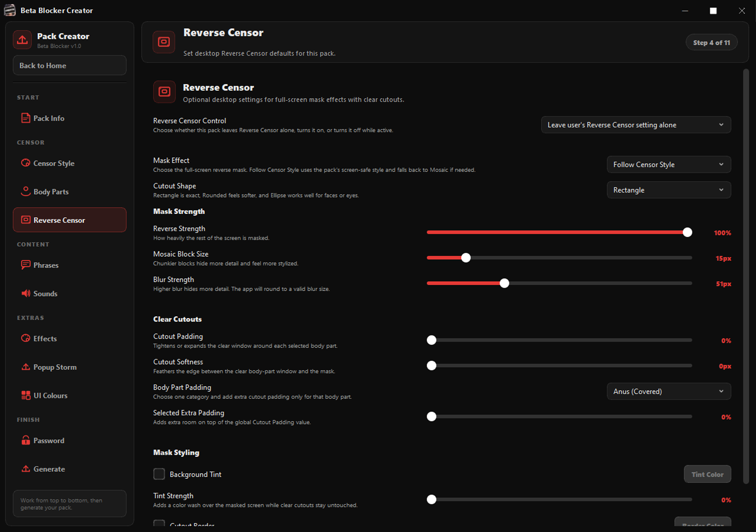Go to the Generate page
The width and height of the screenshot is (756, 532).
[x=69, y=469]
